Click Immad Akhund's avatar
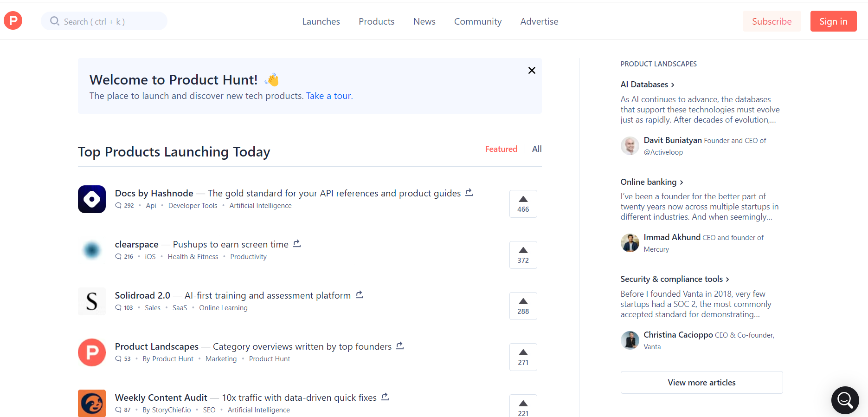 [630, 243]
